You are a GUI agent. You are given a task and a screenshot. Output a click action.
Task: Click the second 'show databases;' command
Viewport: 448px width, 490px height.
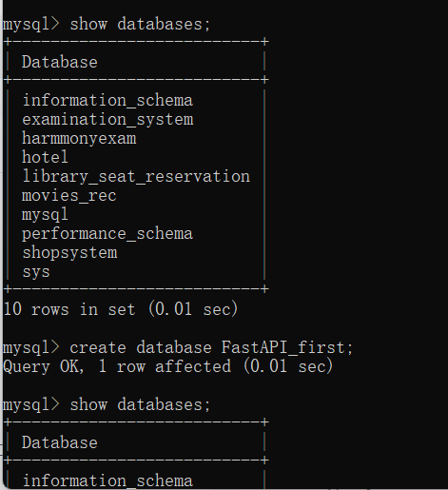point(140,405)
